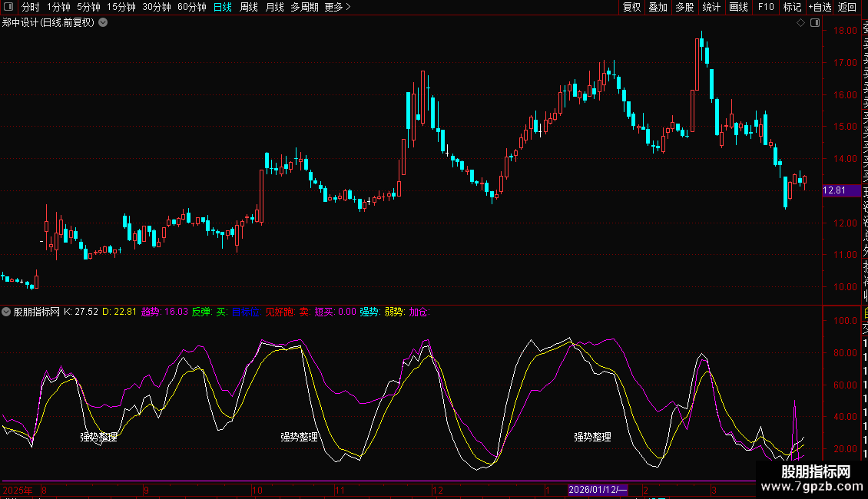This screenshot has height=499, width=868.
Task: Click the 复权 adjustment button
Action: pos(631,7)
